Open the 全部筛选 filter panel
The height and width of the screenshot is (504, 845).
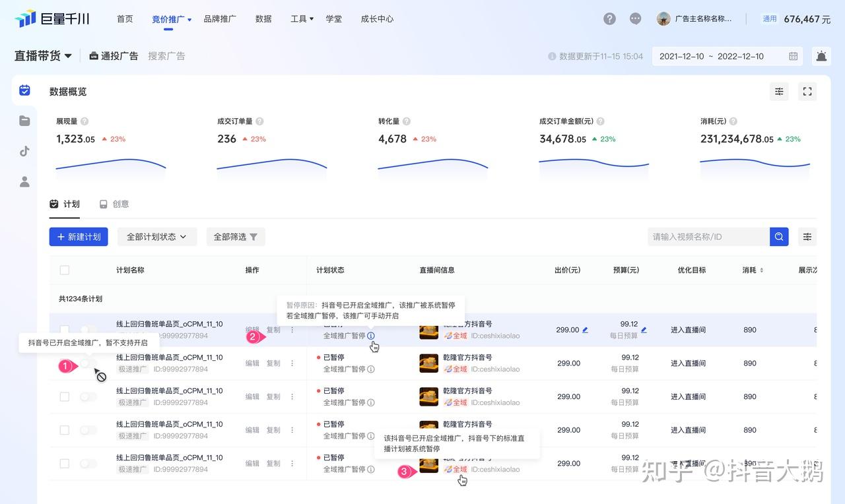click(236, 237)
